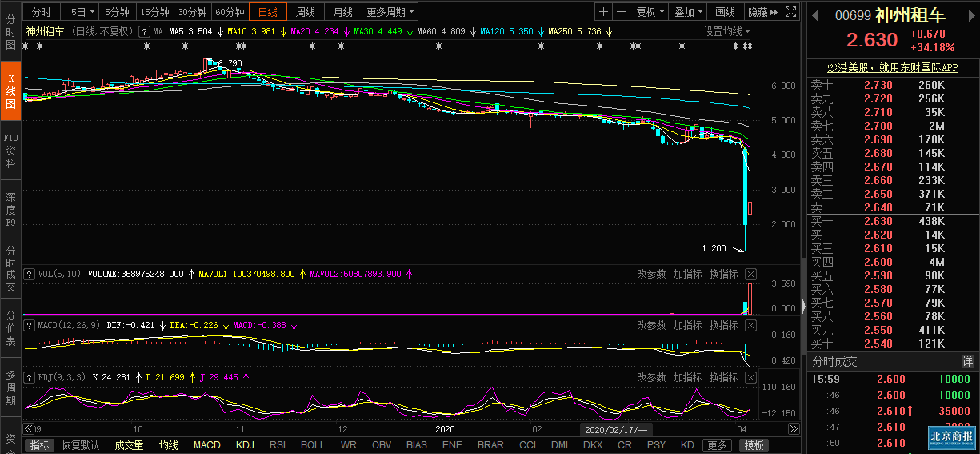Toggle the WR indicator
This screenshot has height=454, width=980.
(349, 445)
